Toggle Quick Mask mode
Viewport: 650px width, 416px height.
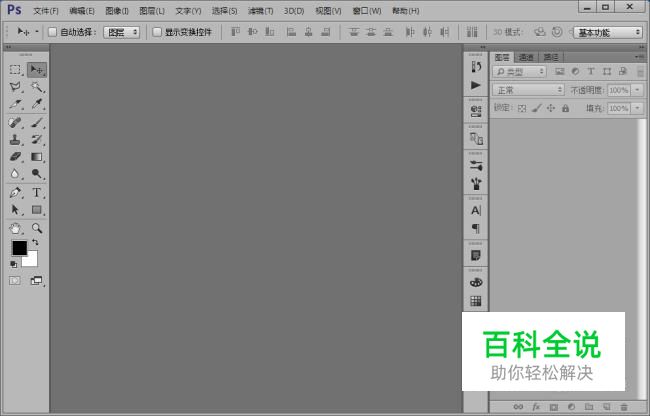[15, 281]
